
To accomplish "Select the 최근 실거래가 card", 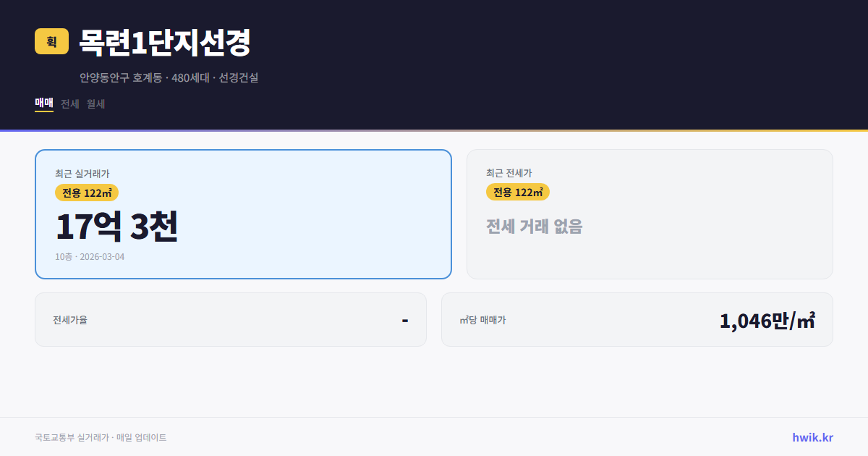I will pos(243,214).
